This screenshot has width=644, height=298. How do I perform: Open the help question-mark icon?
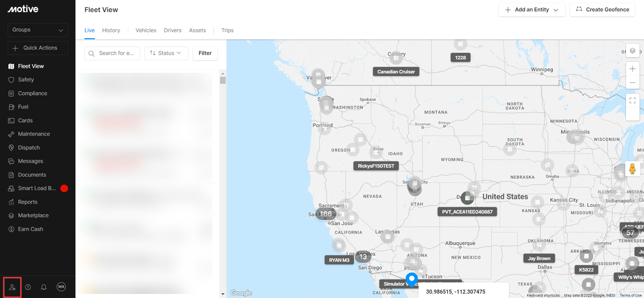pos(28,287)
